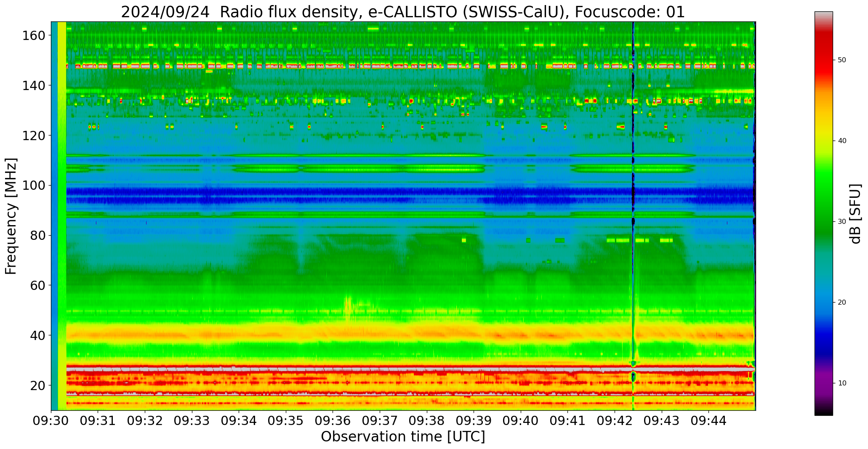The width and height of the screenshot is (868, 449).
Task: Click the 100 MHz frequency tick label
Action: (x=33, y=185)
